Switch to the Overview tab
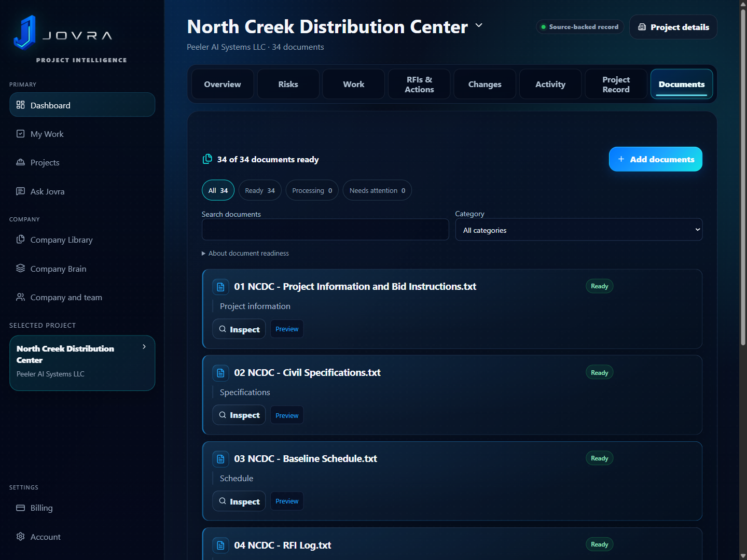 coord(223,84)
